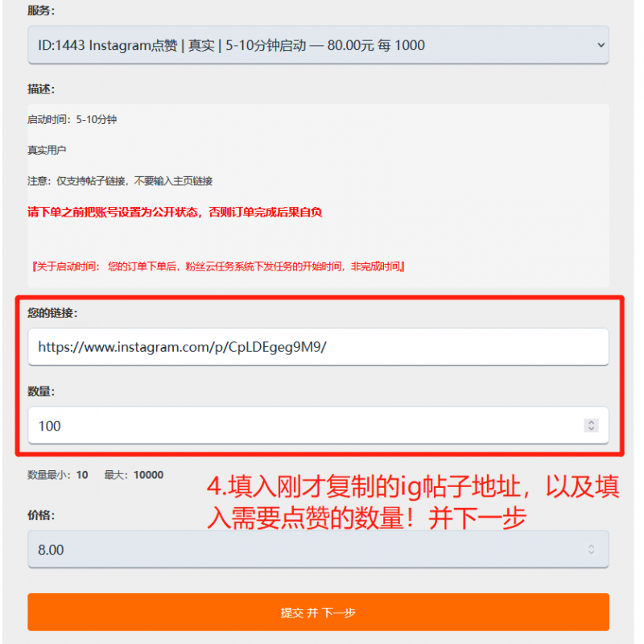
Task: Focus the Instagram post link input field
Action: (318, 347)
